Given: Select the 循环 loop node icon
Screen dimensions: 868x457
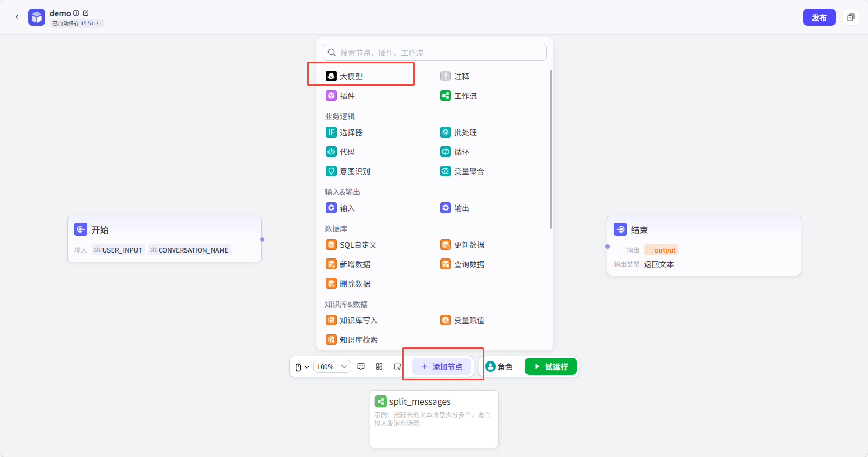Looking at the screenshot, I should tap(445, 152).
